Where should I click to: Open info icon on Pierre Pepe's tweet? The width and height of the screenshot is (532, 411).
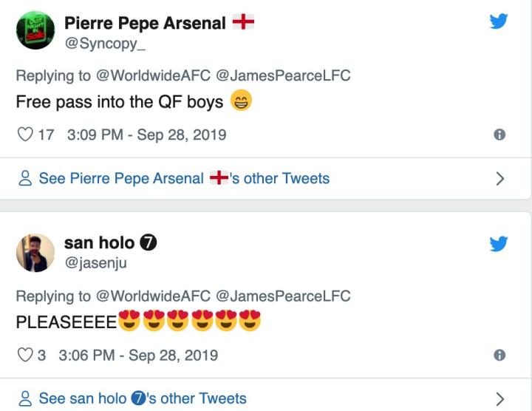click(499, 135)
